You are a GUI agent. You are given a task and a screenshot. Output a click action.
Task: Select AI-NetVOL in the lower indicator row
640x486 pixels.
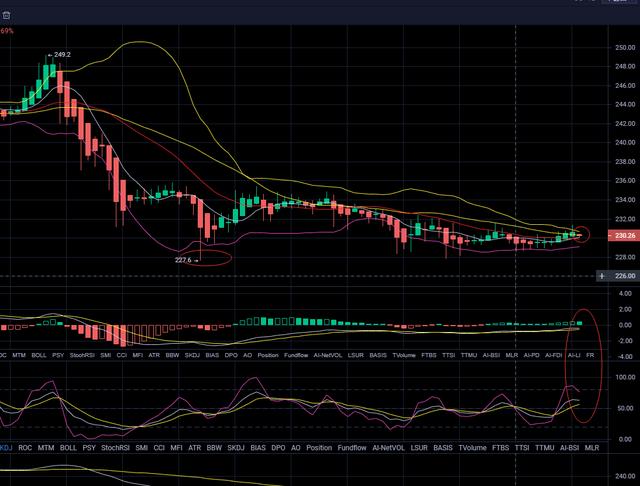click(387, 448)
